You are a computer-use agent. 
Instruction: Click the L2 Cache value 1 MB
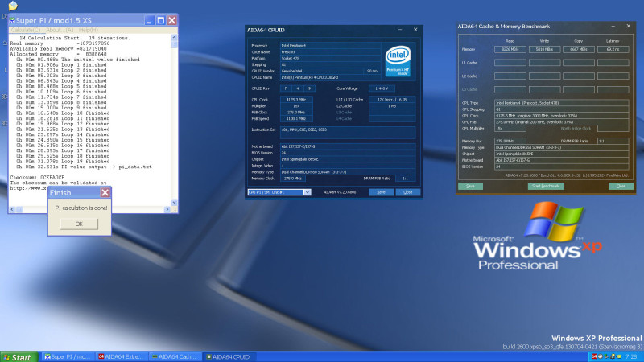[392, 106]
